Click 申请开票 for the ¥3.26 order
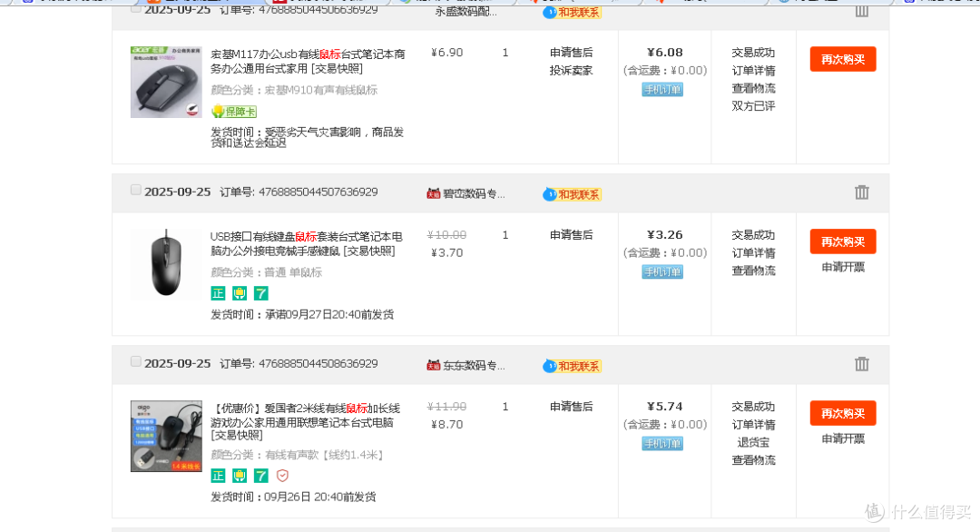 coord(842,268)
